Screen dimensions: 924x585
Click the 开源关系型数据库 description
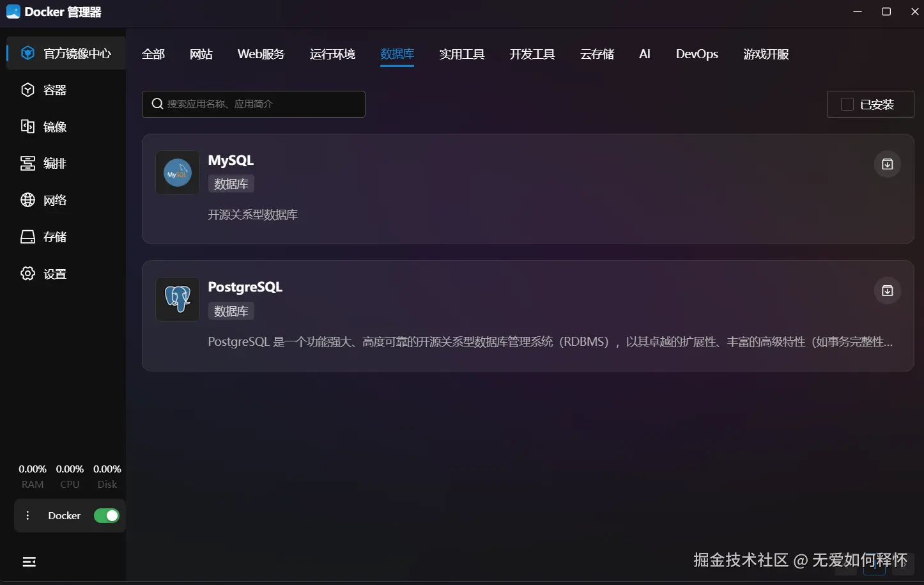coord(253,215)
